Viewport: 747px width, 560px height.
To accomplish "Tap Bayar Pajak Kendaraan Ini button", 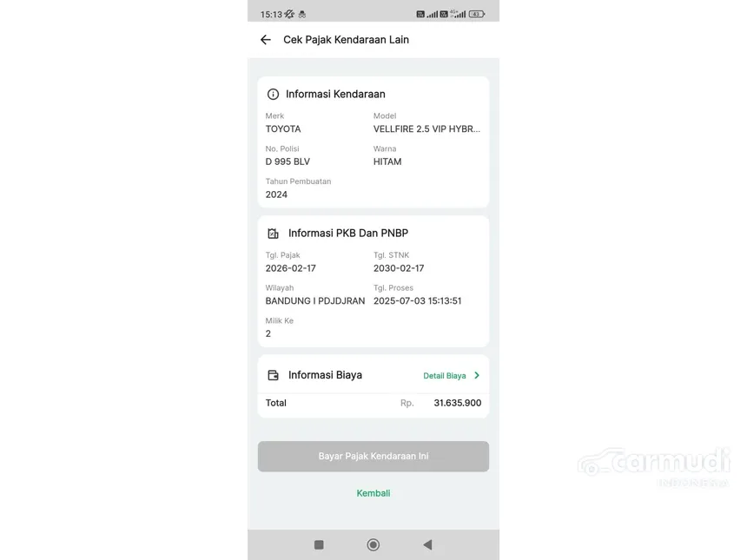I will 373,456.
